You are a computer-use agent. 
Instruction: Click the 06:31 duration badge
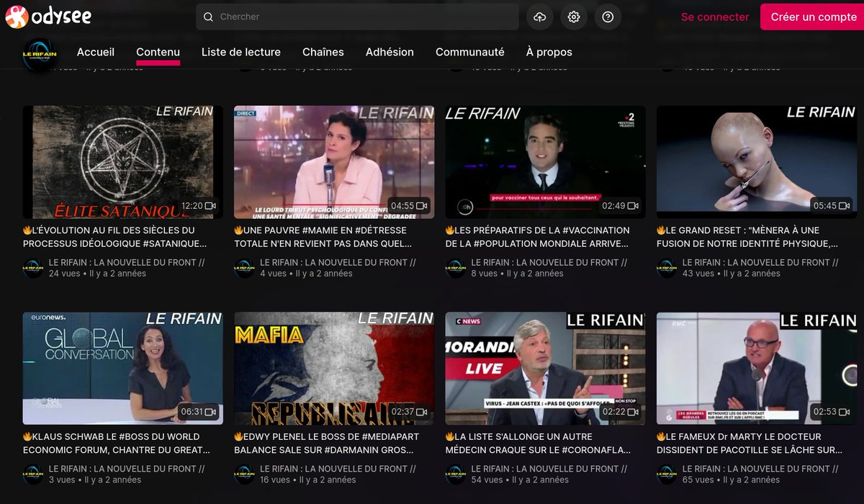coord(199,412)
